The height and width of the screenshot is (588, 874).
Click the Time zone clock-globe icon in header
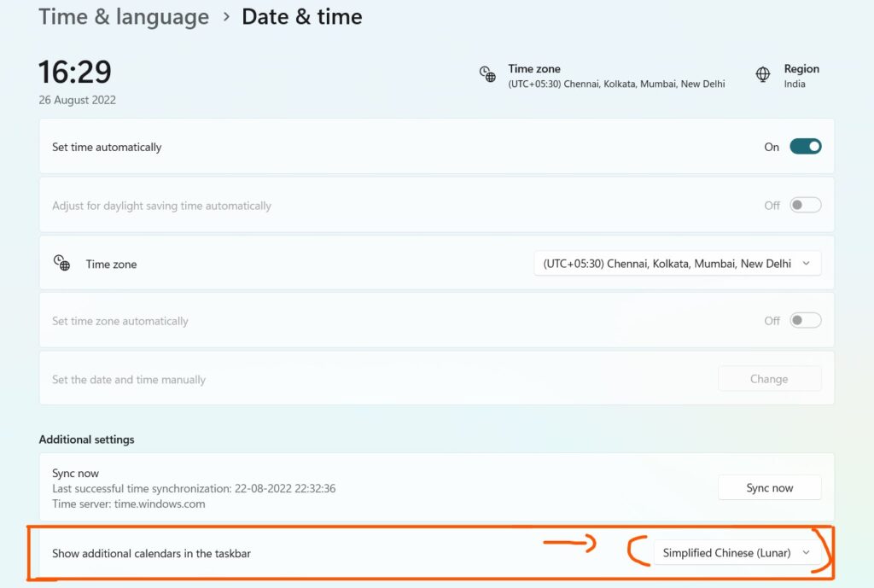[x=487, y=75]
